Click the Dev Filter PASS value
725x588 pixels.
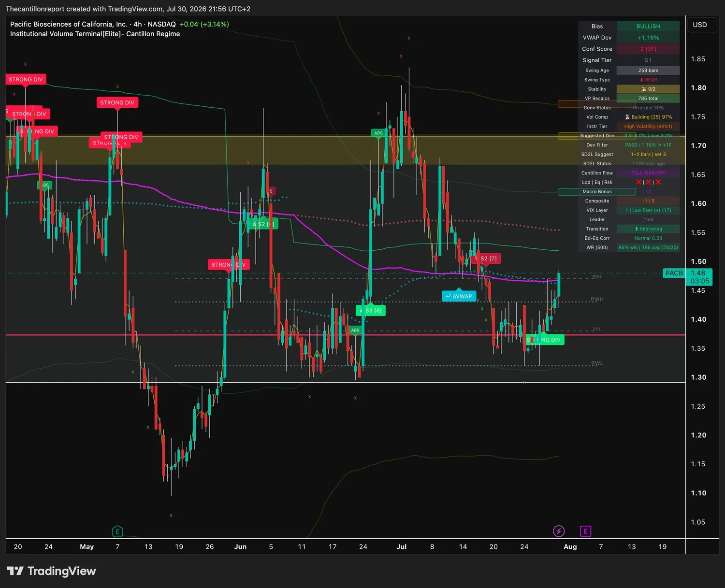[x=648, y=145]
